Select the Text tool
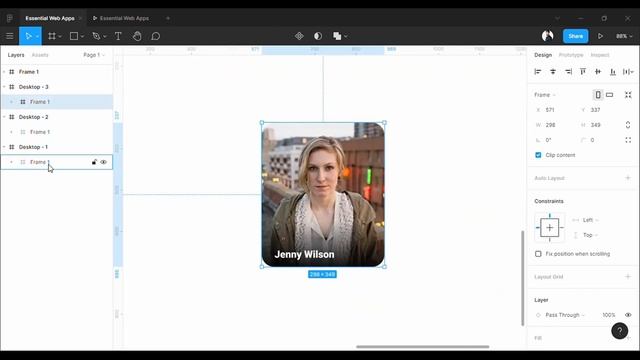The image size is (640, 360). (118, 36)
